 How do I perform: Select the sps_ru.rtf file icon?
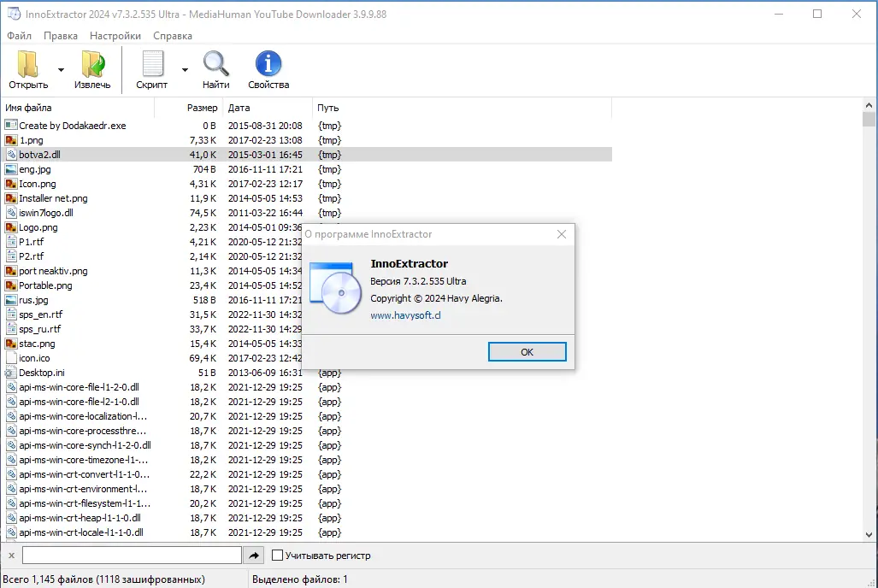tap(10, 329)
